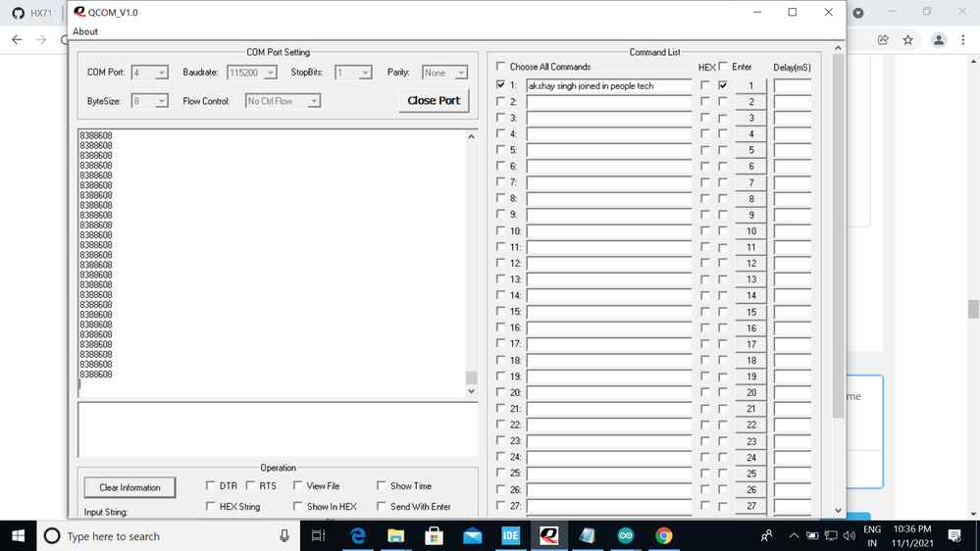Click the Chrome share page icon
The width and height of the screenshot is (980, 551).
[883, 40]
